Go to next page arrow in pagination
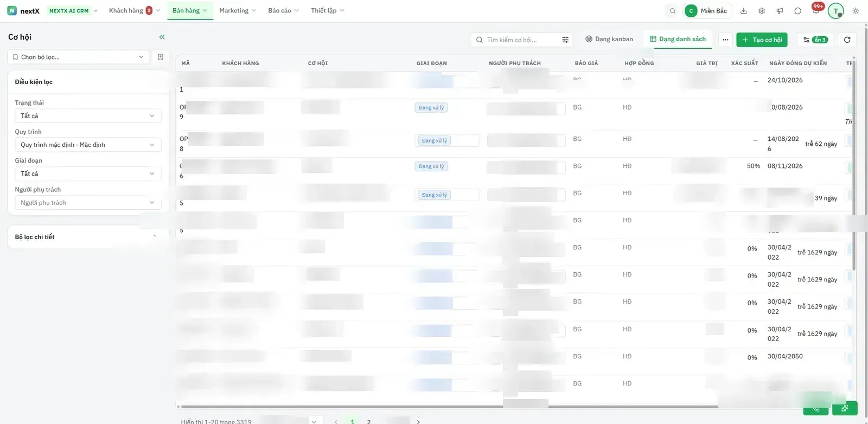868x424 pixels. [418, 421]
